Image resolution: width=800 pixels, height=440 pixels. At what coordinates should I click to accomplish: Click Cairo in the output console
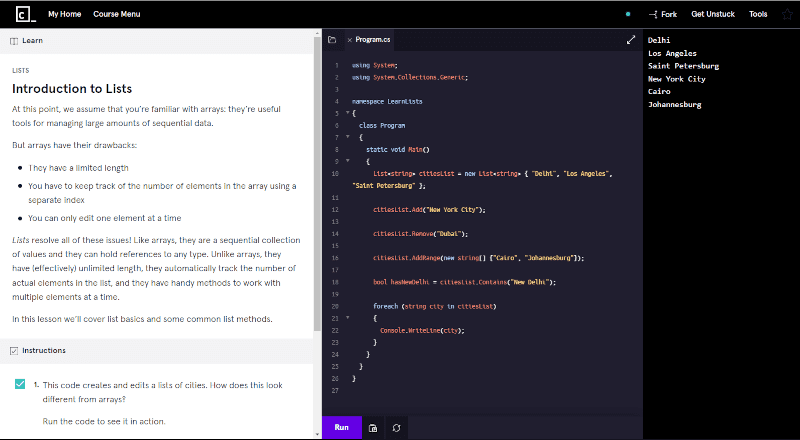pos(659,91)
